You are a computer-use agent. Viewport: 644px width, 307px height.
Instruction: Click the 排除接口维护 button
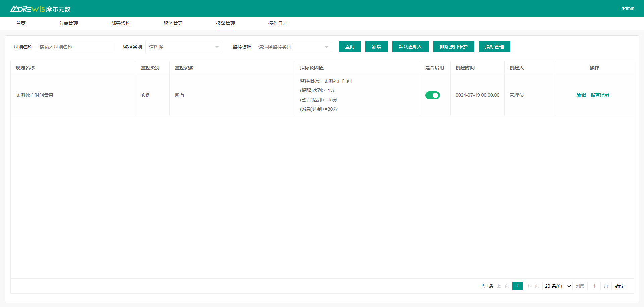(x=453, y=46)
